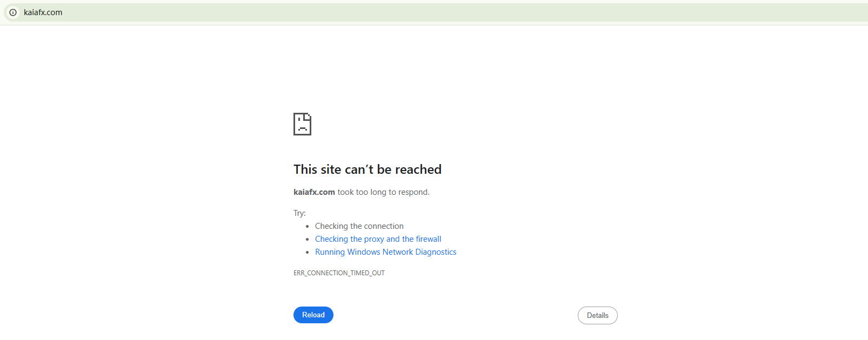Click 'kaiafx.com took too long to respond' message
The width and height of the screenshot is (868, 340).
(362, 192)
